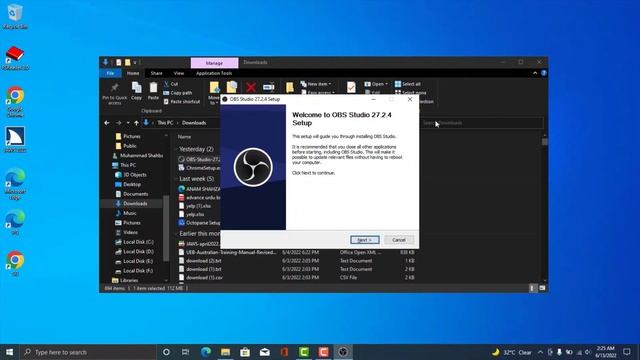Go back in File Explorer
The height and width of the screenshot is (360, 640).
tap(107, 123)
